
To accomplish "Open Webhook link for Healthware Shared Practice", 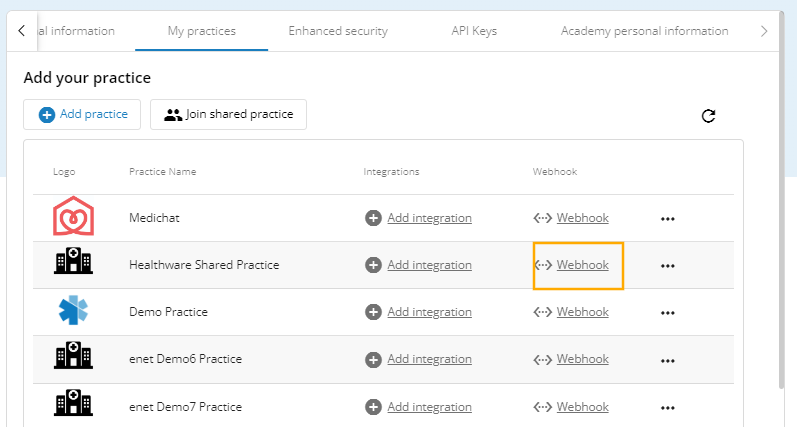I will coord(582,265).
